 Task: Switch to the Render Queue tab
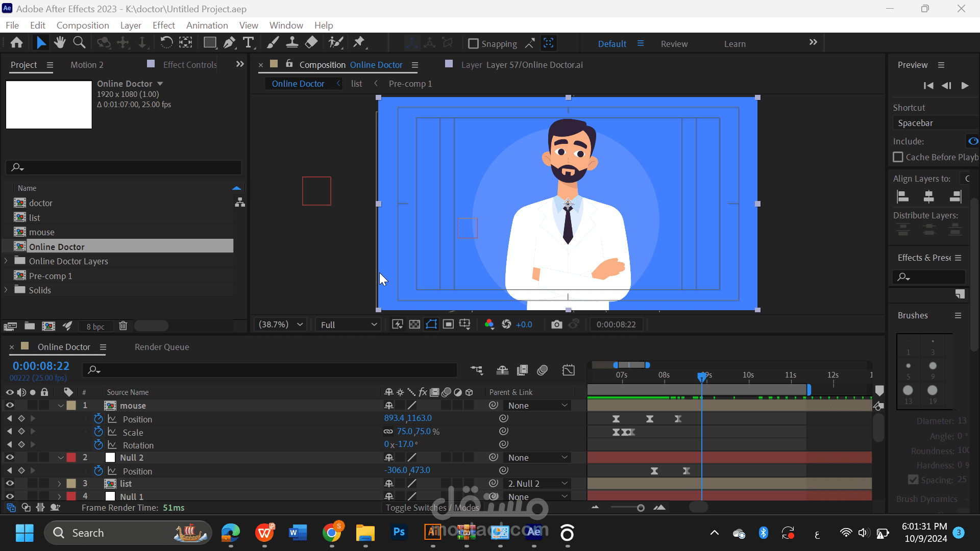tap(162, 347)
